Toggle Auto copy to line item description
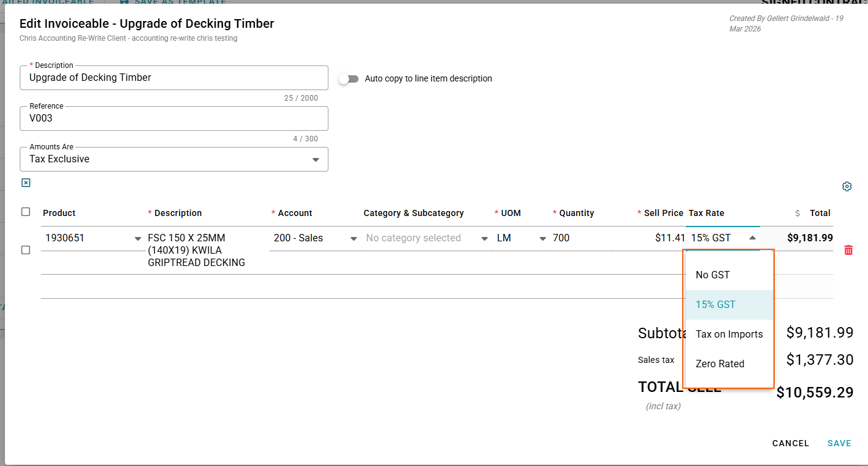This screenshot has height=466, width=868. pyautogui.click(x=349, y=79)
